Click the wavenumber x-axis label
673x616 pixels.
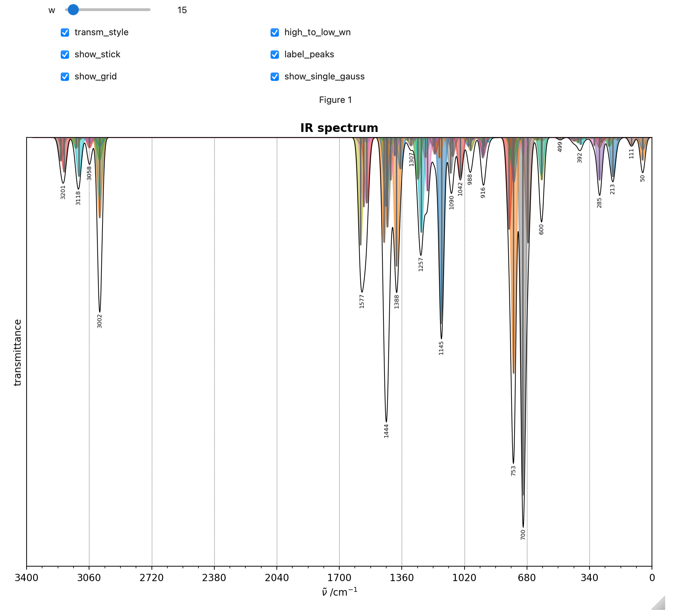[x=339, y=592]
